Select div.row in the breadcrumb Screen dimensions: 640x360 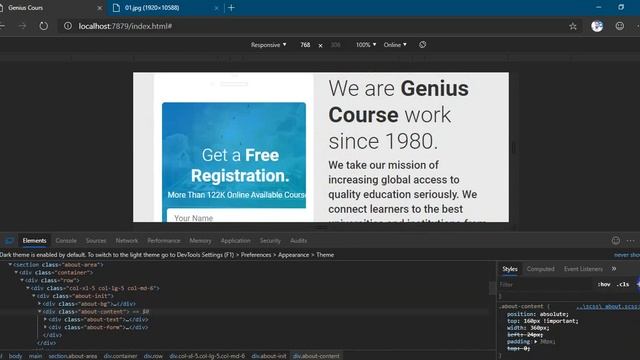pyautogui.click(x=153, y=356)
